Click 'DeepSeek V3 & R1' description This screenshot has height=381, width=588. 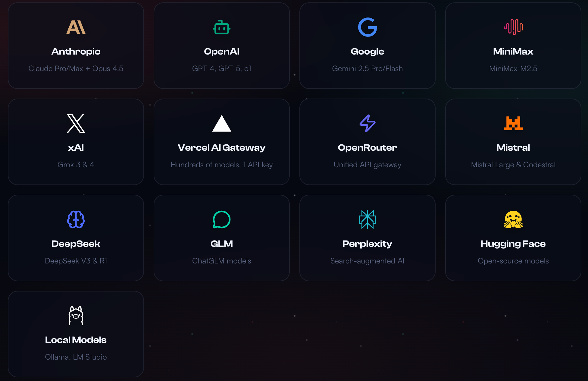[76, 261]
